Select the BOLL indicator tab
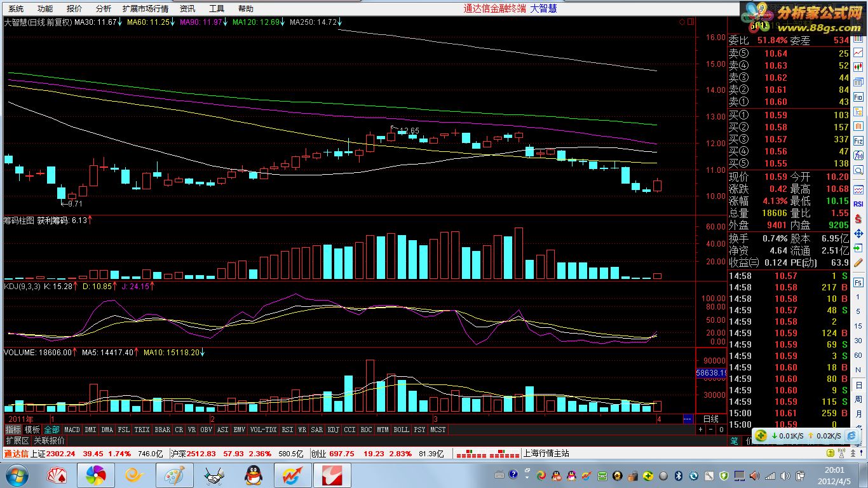The height and width of the screenshot is (488, 868). 401,430
